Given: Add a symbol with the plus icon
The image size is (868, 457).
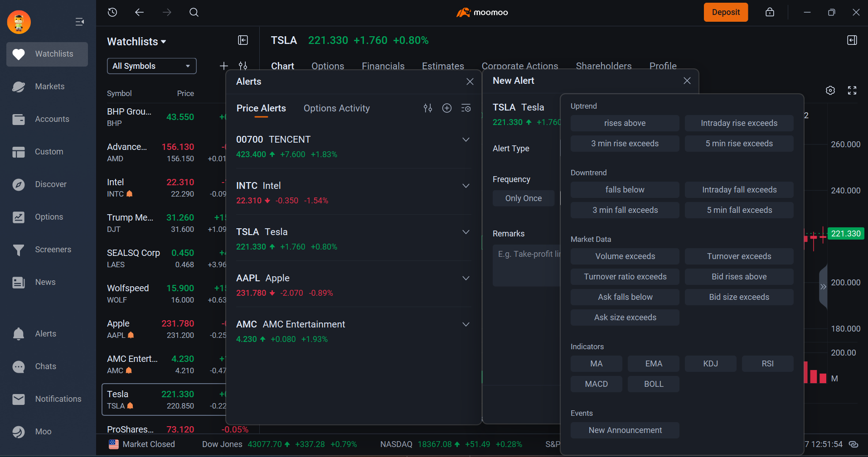Looking at the screenshot, I should (223, 66).
